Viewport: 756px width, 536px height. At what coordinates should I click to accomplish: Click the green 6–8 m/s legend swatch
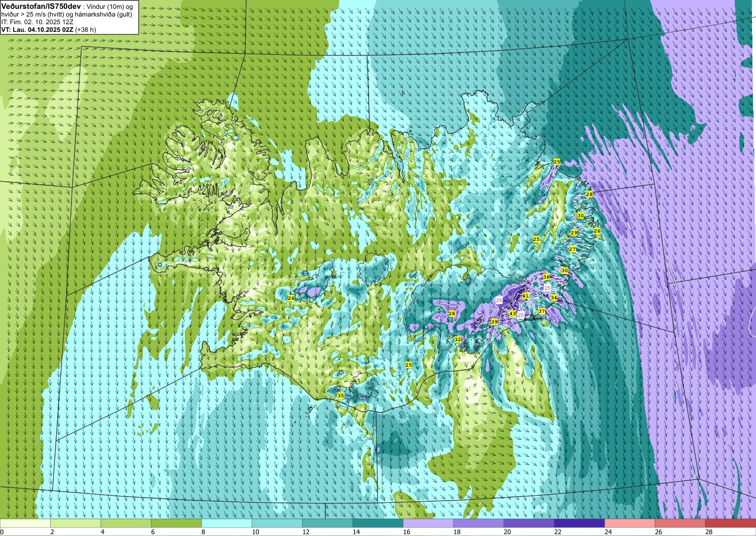pos(176,523)
